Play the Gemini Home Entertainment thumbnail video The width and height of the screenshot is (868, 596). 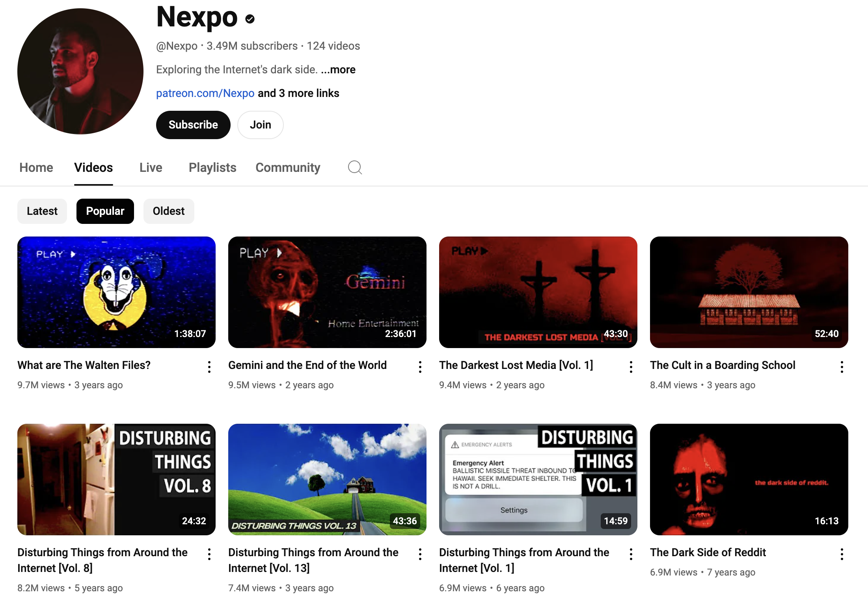click(x=327, y=292)
